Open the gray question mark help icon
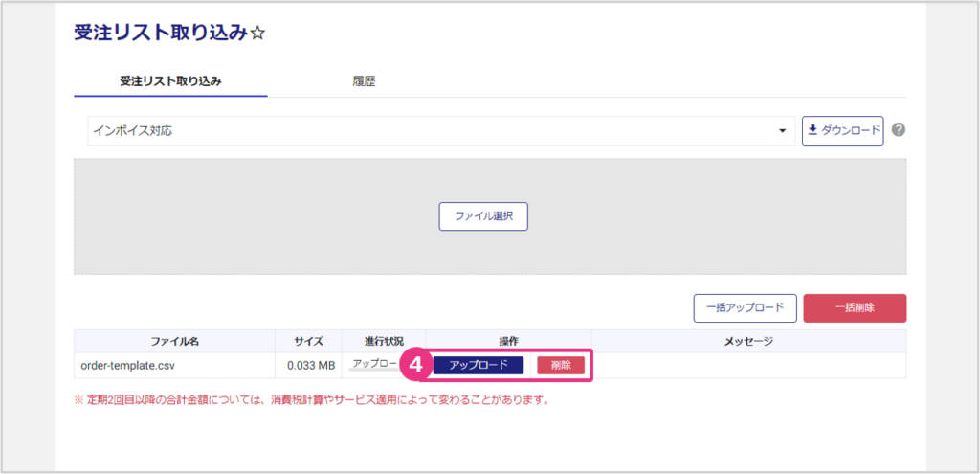This screenshot has height=474, width=980. [899, 130]
